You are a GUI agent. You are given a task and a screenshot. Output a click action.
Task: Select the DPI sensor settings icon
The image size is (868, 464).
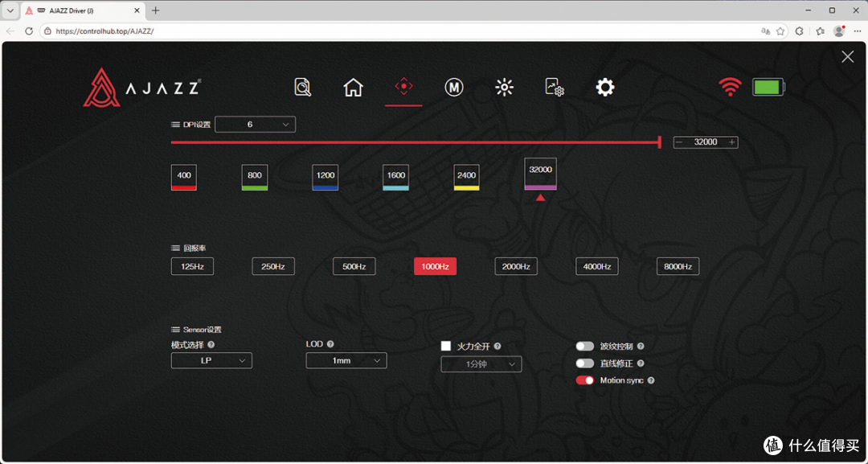pyautogui.click(x=403, y=86)
